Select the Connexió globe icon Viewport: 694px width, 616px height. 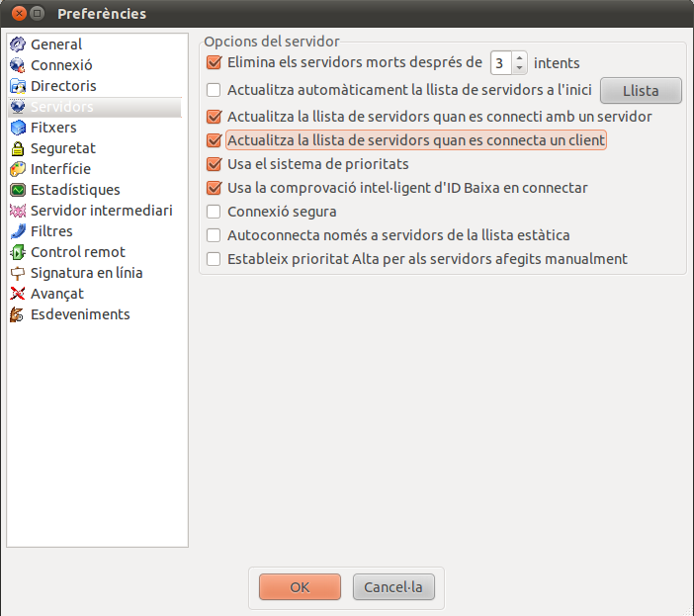point(18,65)
